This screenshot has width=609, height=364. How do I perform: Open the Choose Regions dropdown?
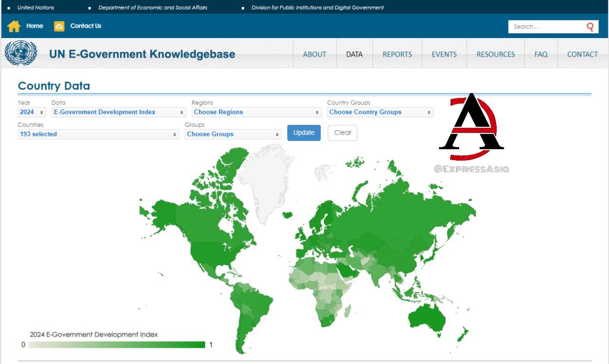[x=257, y=112]
